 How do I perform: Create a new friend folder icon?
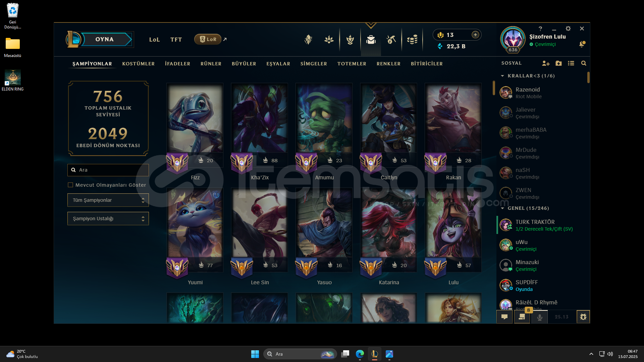(558, 63)
